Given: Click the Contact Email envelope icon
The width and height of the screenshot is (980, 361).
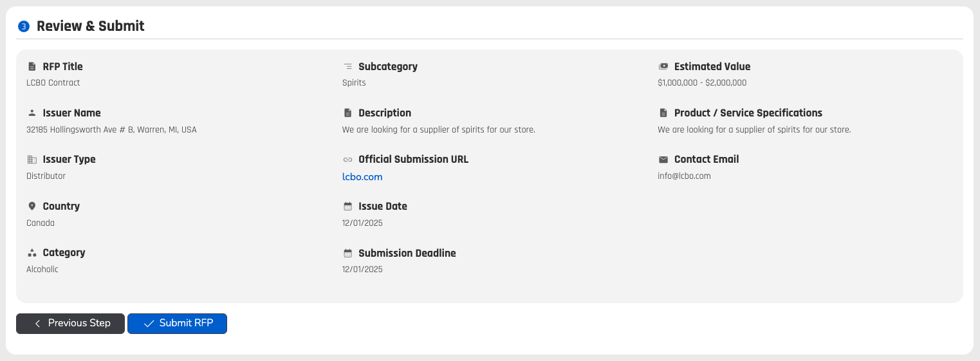Looking at the screenshot, I should [x=663, y=160].
